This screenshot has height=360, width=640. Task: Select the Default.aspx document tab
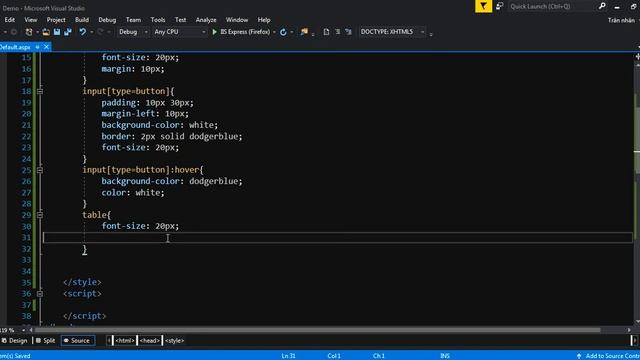15,47
